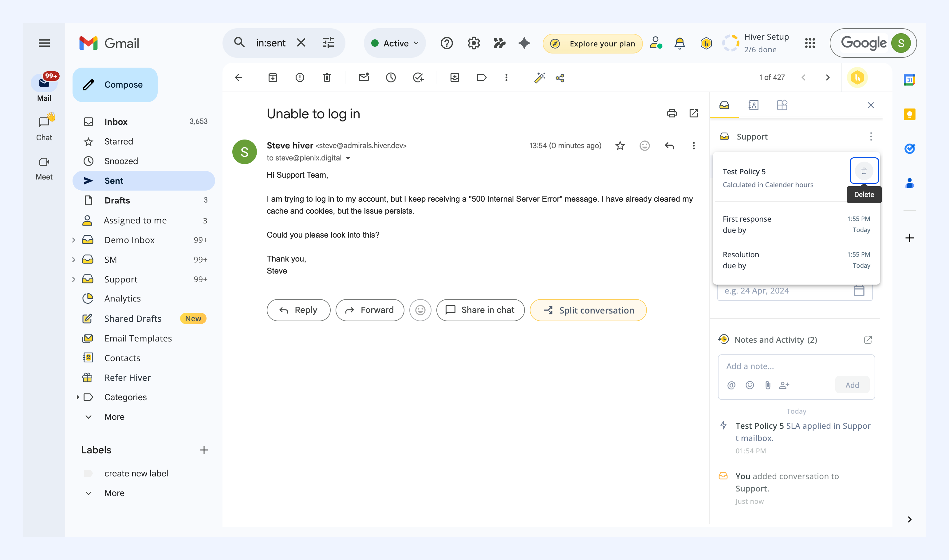The height and width of the screenshot is (560, 949).
Task: Print the Unable to log in email
Action: [672, 113]
